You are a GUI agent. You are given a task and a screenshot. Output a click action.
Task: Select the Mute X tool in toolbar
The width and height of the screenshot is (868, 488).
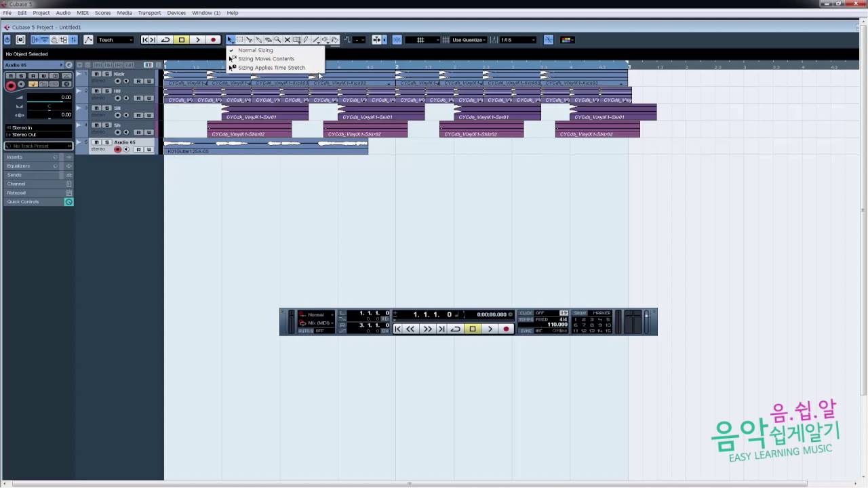[x=287, y=40]
